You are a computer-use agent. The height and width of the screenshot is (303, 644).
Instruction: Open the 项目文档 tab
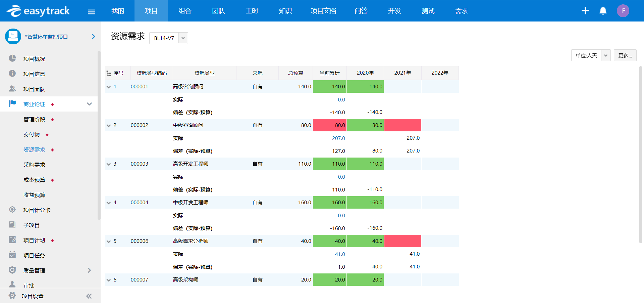pos(323,11)
